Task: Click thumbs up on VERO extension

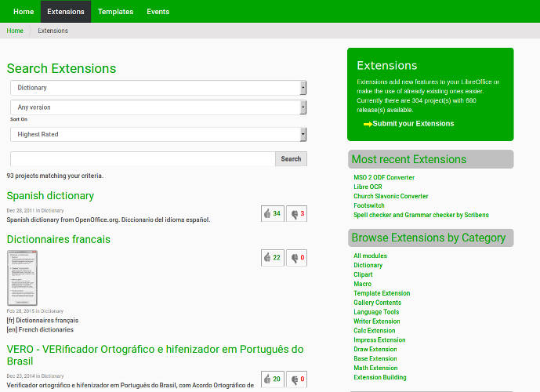Action: [273, 379]
